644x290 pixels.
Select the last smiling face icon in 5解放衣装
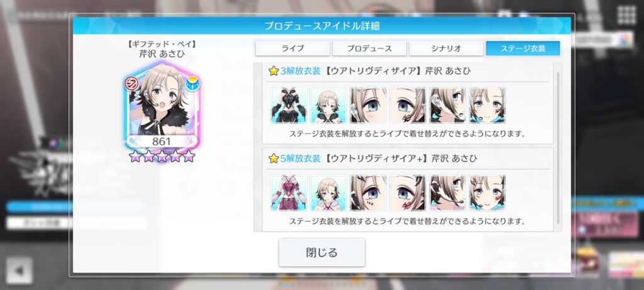[x=487, y=192]
